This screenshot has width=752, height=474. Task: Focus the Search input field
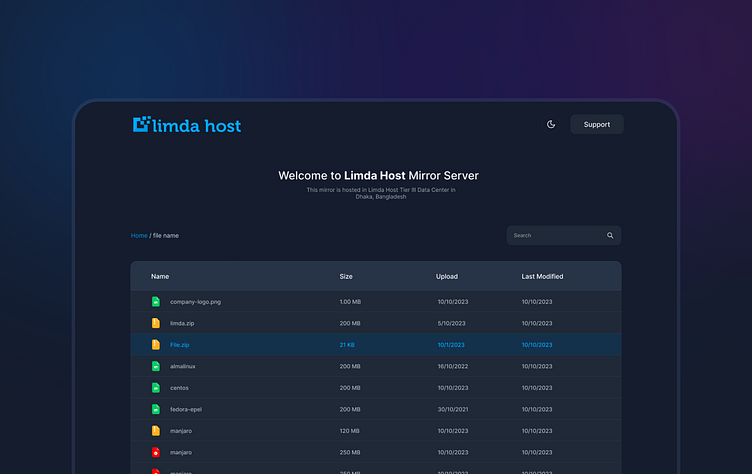pos(555,236)
